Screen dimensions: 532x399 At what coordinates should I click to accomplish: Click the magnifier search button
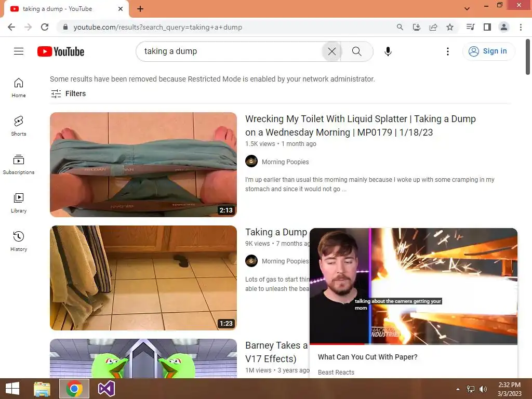point(356,51)
